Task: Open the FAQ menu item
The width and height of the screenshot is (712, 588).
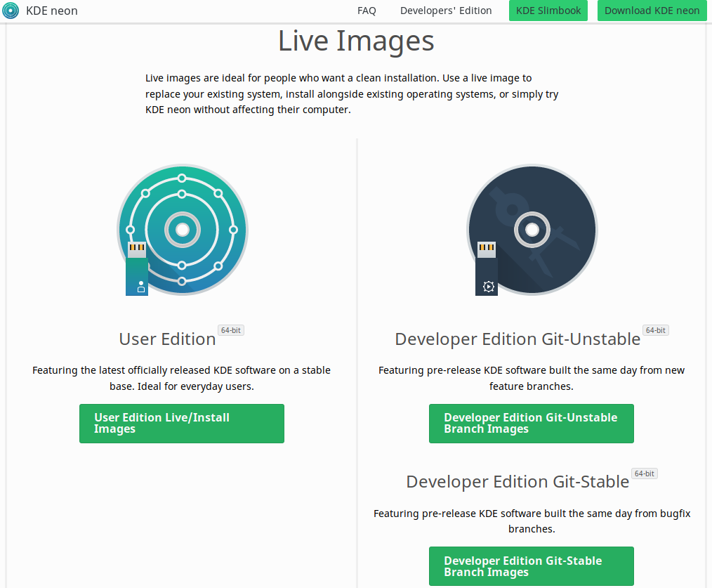Action: coord(367,11)
